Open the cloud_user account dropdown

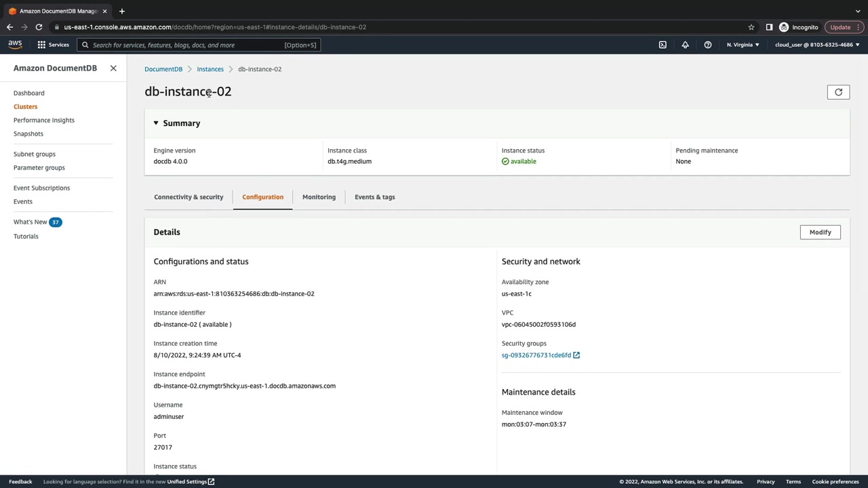[817, 45]
